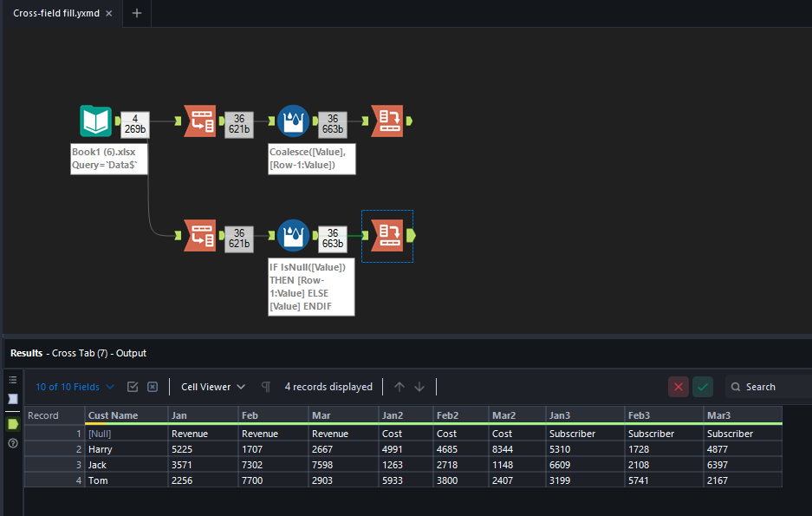Select the upper workflow Cross Tab tool

pos(387,121)
